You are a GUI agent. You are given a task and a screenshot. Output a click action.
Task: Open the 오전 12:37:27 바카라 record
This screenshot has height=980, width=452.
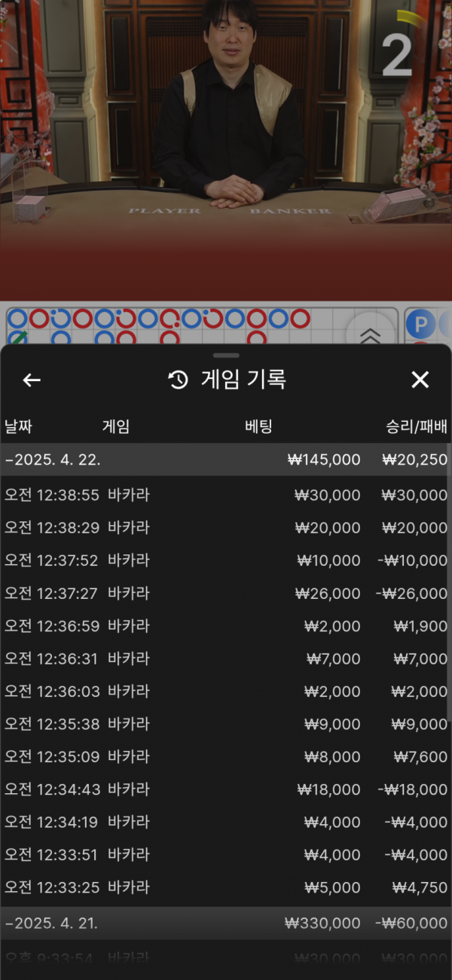(226, 594)
